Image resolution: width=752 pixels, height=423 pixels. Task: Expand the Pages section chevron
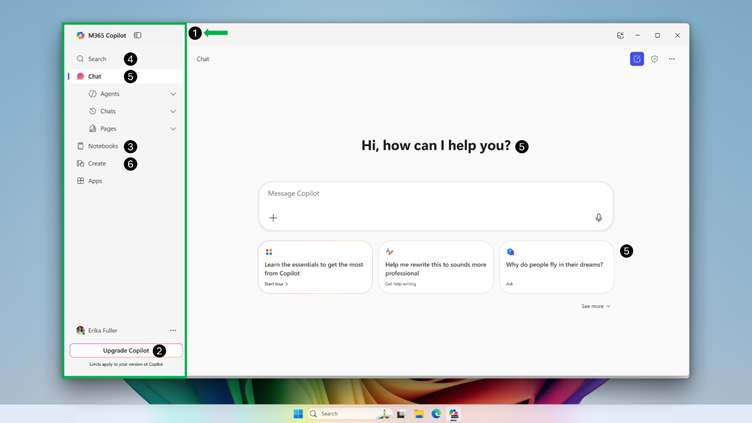coord(173,129)
